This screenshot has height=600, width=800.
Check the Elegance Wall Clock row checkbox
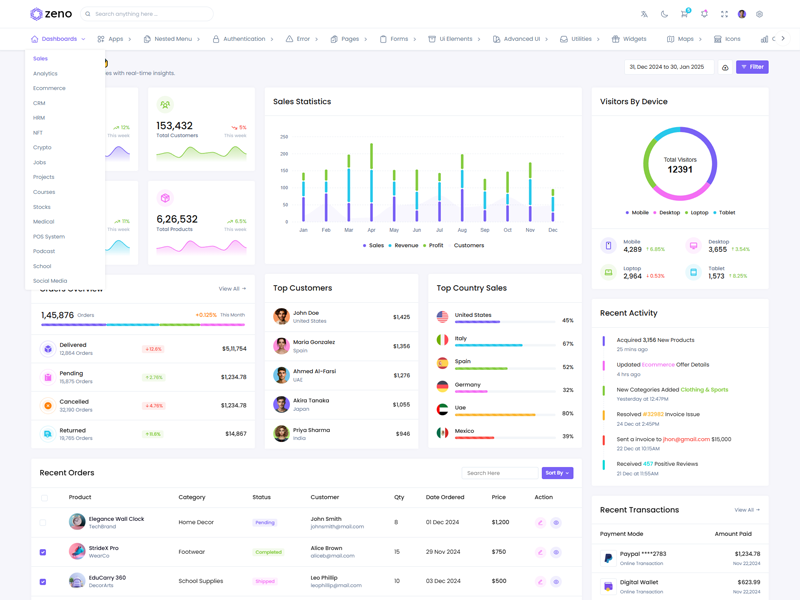(43, 522)
